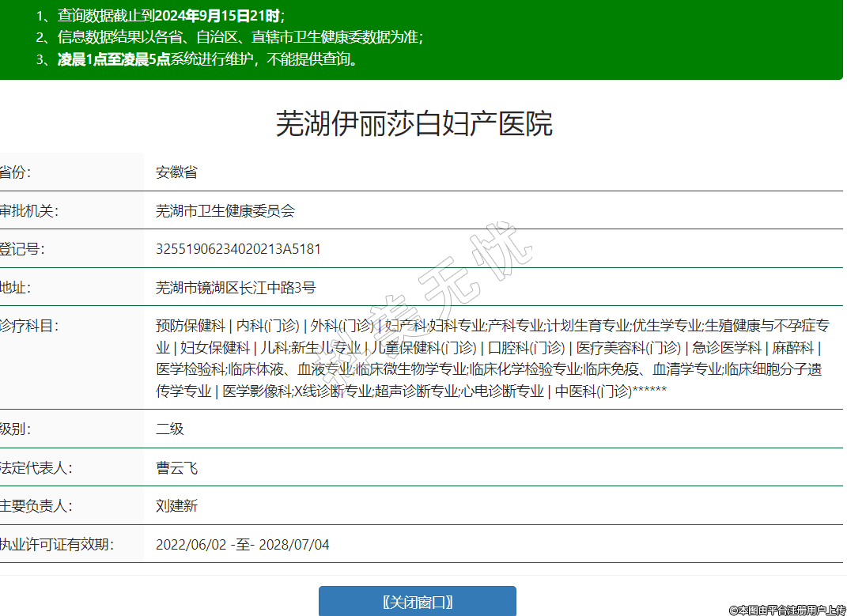Click the 诊疗科目 row label
The image size is (847, 616).
tap(29, 326)
